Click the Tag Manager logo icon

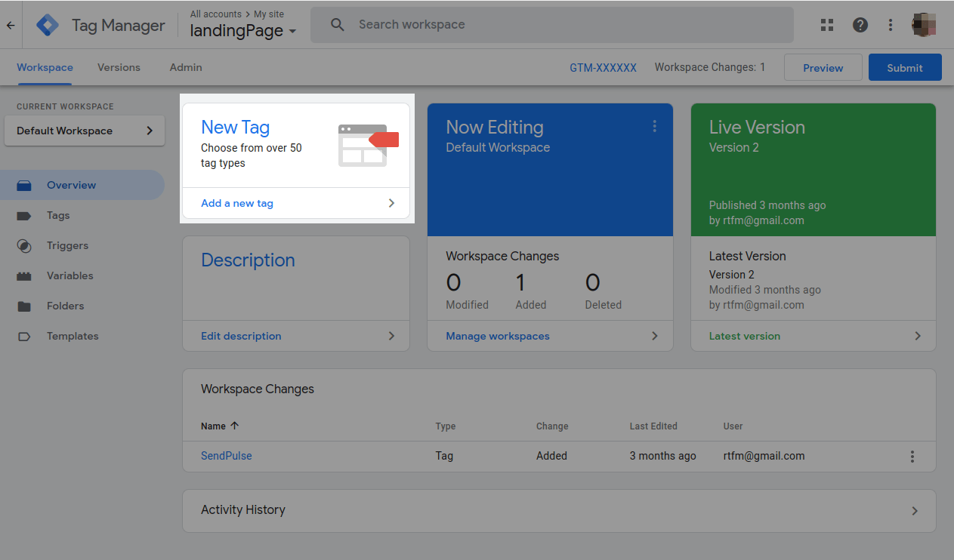[48, 25]
